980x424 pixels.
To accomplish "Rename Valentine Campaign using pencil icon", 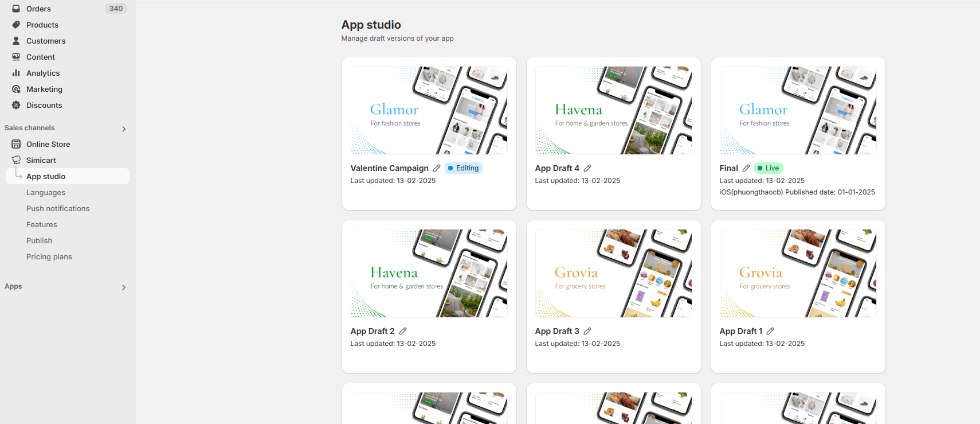I will (x=437, y=168).
